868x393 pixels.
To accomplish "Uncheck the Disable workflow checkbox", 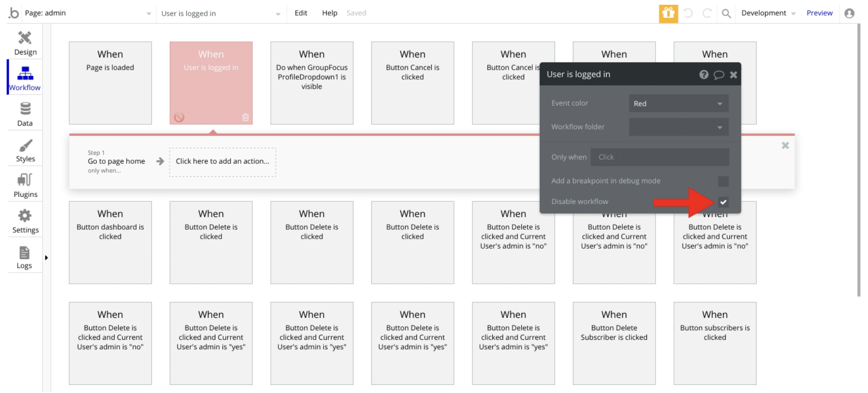I will (x=723, y=202).
